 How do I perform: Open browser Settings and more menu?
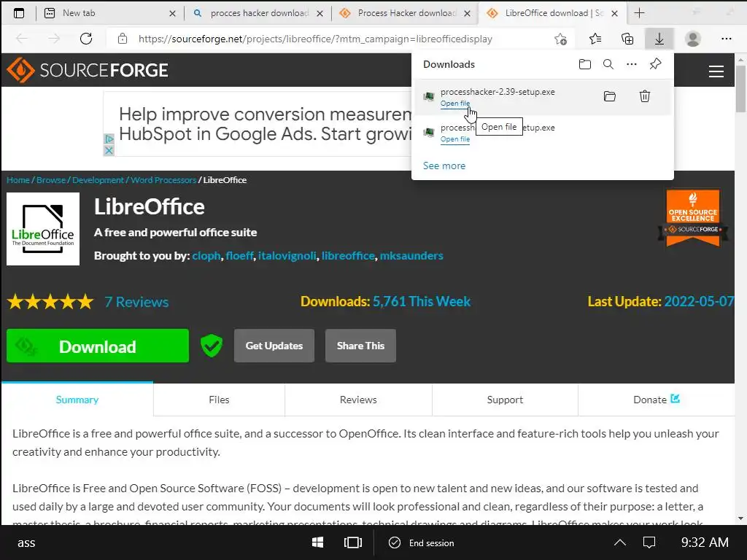(x=726, y=39)
